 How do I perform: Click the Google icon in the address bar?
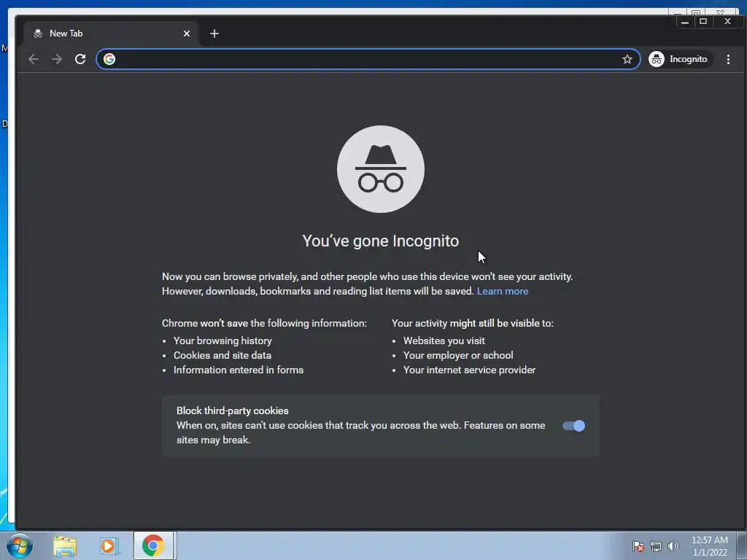(109, 59)
